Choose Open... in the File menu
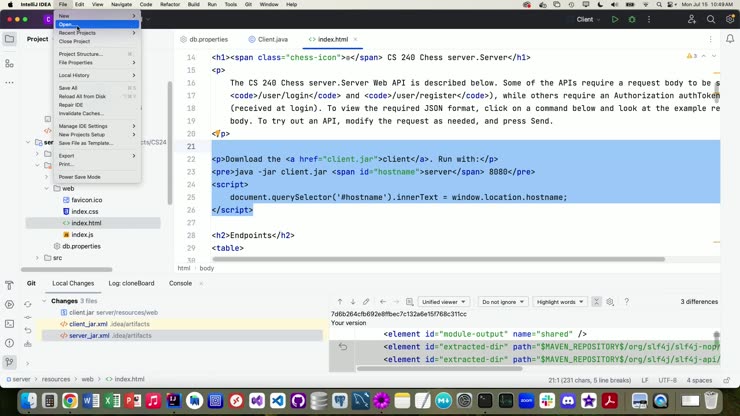Image resolution: width=740 pixels, height=416 pixels. [97, 25]
